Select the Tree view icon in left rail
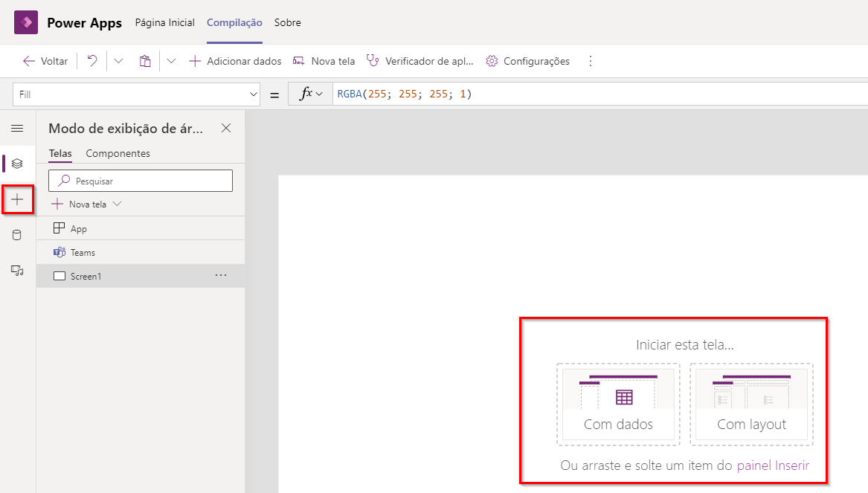 17,164
